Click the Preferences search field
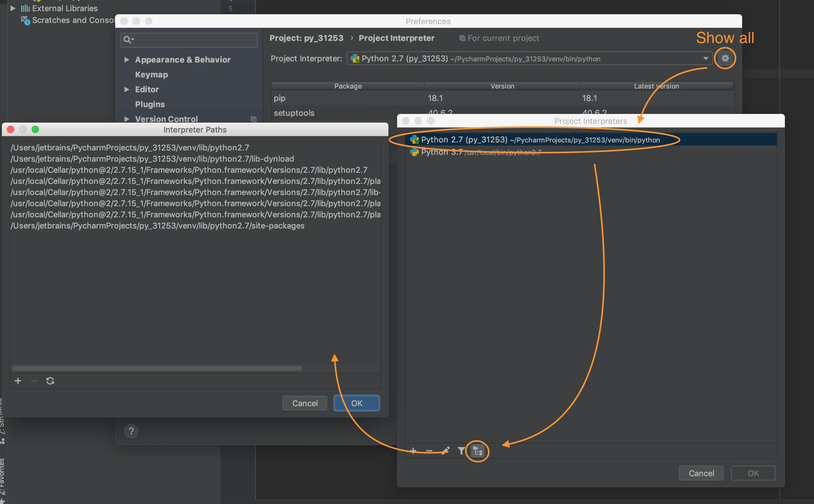 193,40
